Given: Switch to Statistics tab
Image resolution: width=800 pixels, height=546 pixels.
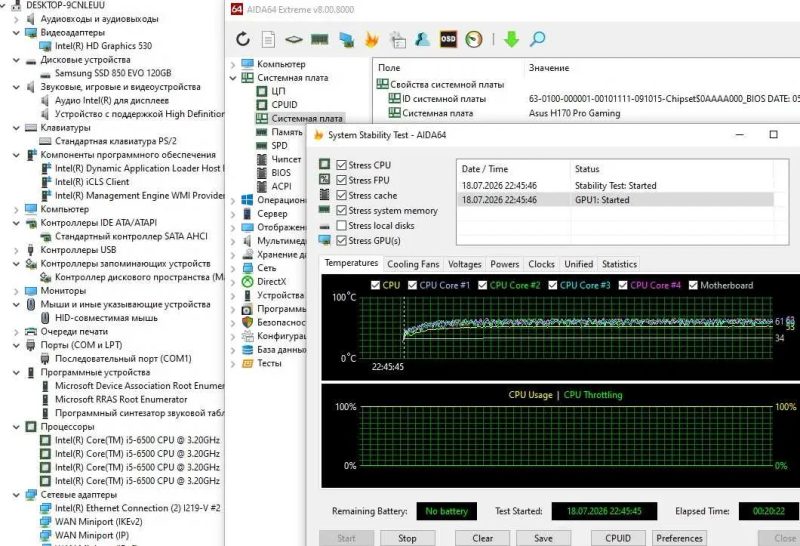Looking at the screenshot, I should [x=619, y=264].
